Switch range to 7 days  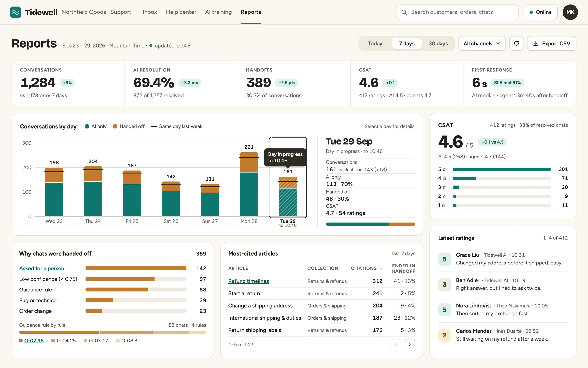tap(407, 43)
